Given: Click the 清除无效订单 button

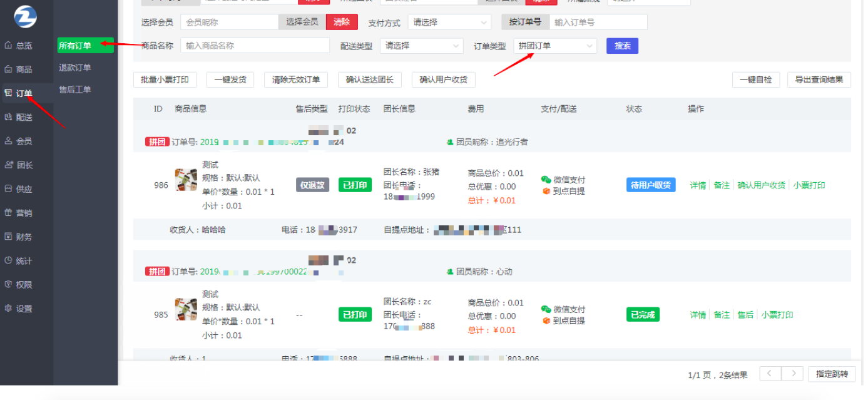Looking at the screenshot, I should click(x=296, y=79).
